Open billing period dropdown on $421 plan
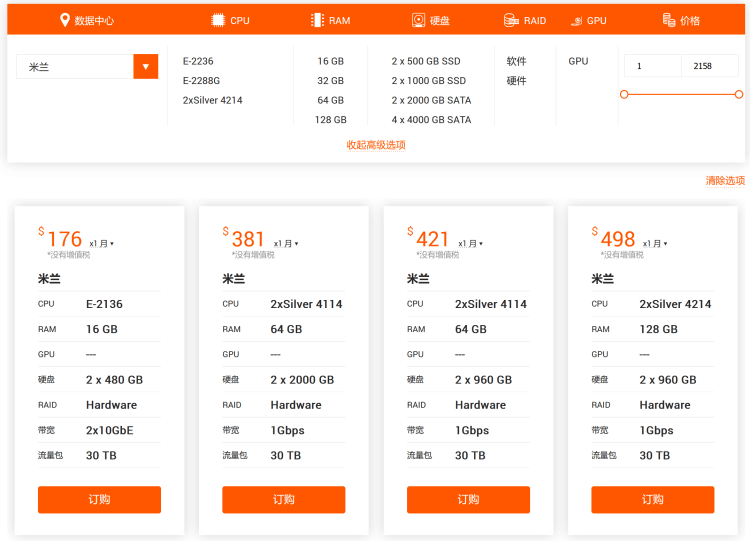Image resolution: width=750 pixels, height=541 pixels. click(470, 243)
